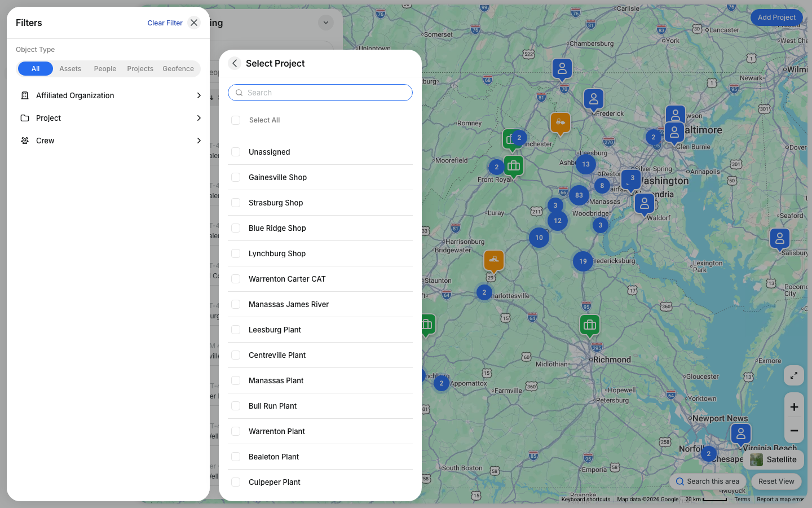812x508 pixels.
Task: Check the Unassigned project checkbox
Action: (236, 152)
